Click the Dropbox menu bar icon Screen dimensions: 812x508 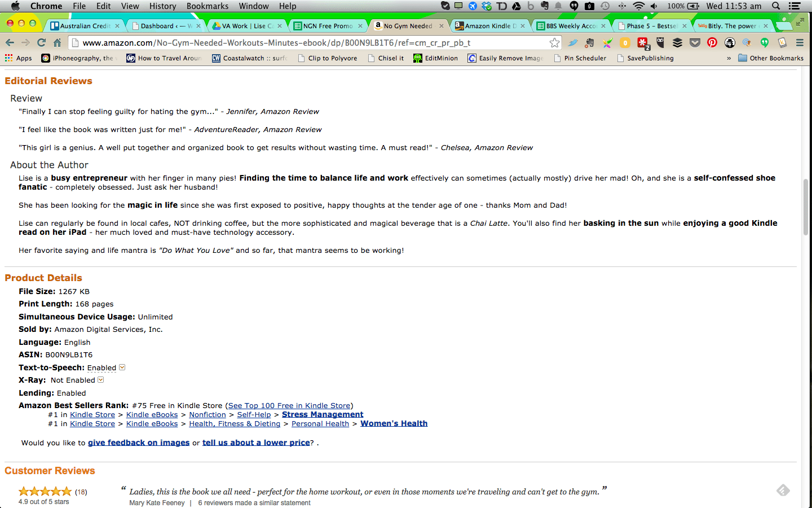pos(487,6)
